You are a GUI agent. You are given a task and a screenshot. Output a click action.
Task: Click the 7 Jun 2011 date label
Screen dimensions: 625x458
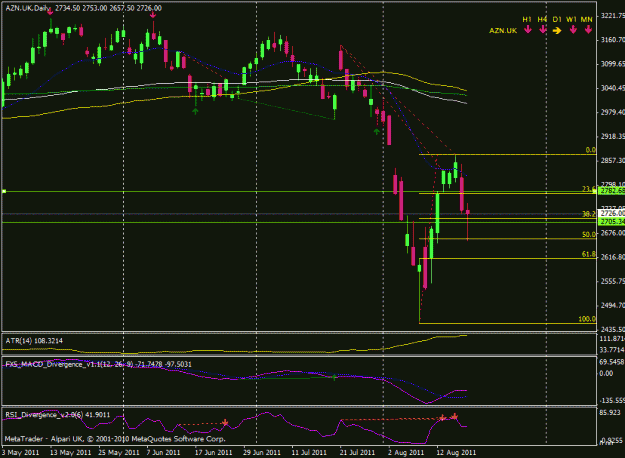(x=163, y=452)
